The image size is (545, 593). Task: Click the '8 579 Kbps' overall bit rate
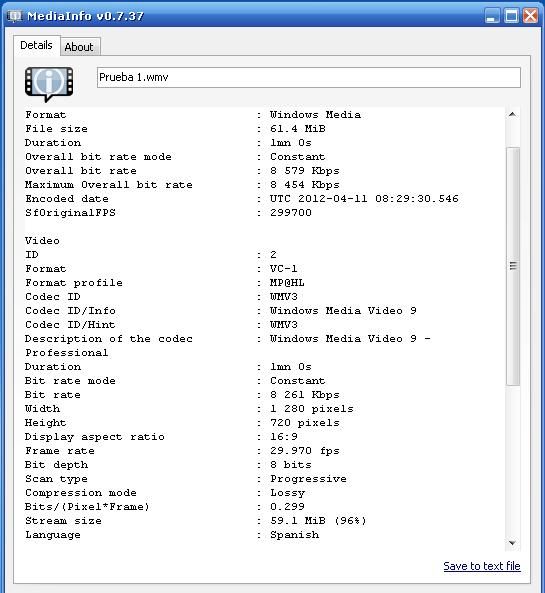click(x=305, y=171)
